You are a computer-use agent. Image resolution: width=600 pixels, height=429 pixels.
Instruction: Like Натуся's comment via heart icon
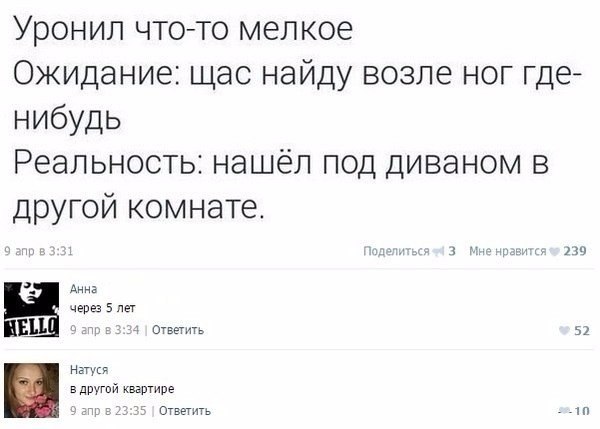564,410
